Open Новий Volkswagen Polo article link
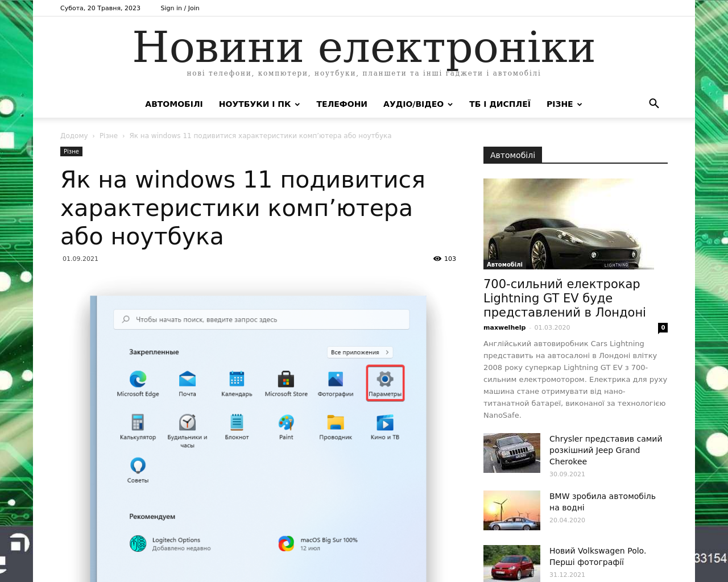The image size is (728, 582). (598, 556)
